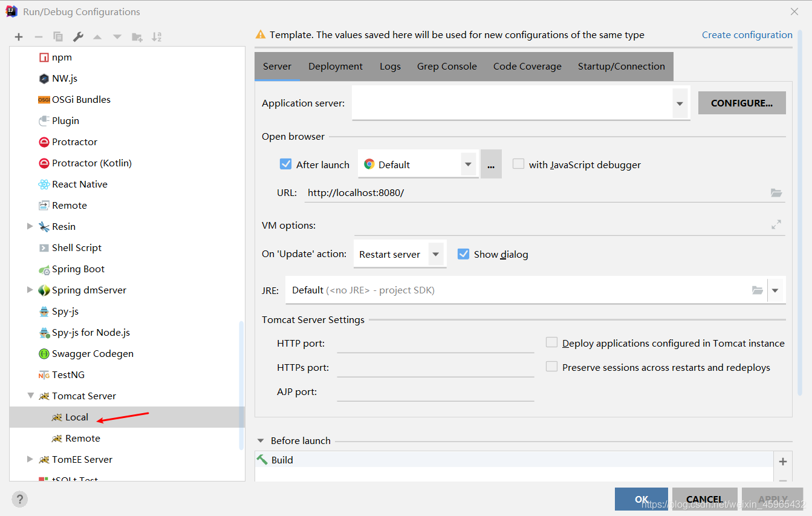Select the Swagger Codegen icon
812x516 pixels.
point(44,354)
